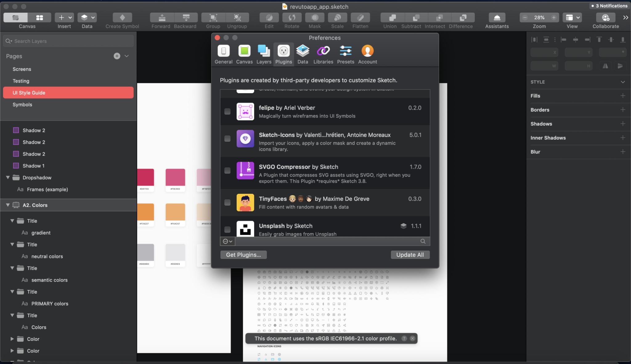Click the Flatten tool icon

(360, 18)
